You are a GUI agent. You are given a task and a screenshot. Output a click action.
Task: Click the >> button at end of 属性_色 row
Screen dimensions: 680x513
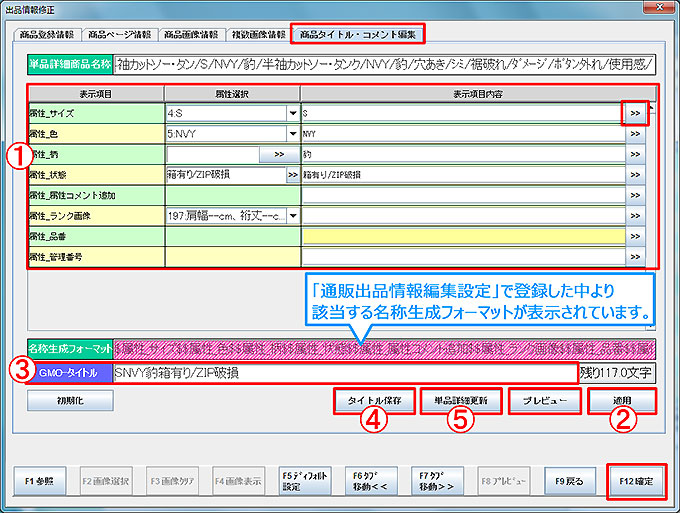click(635, 134)
